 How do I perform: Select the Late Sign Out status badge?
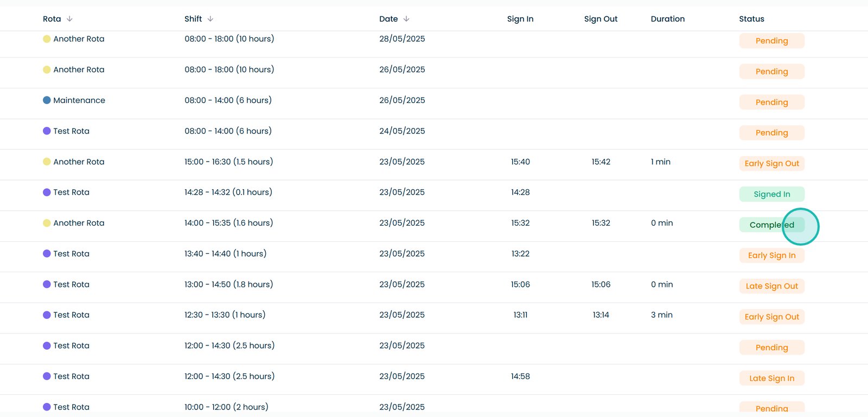(771, 286)
